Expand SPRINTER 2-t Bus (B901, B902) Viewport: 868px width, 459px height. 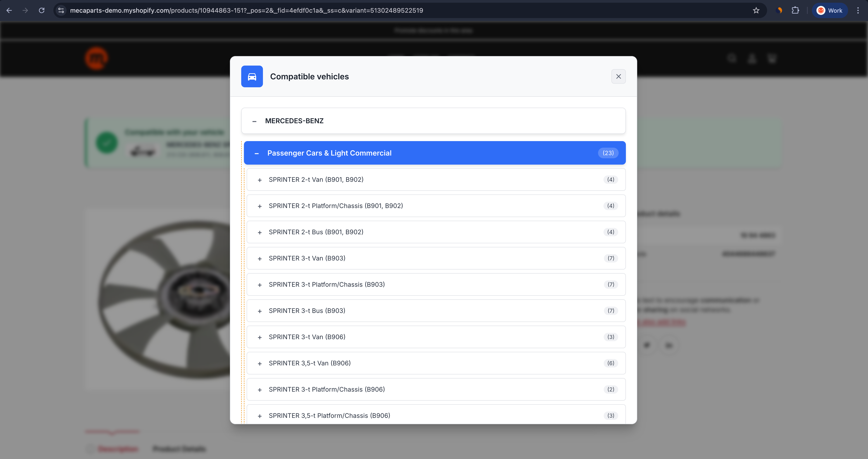pos(260,232)
